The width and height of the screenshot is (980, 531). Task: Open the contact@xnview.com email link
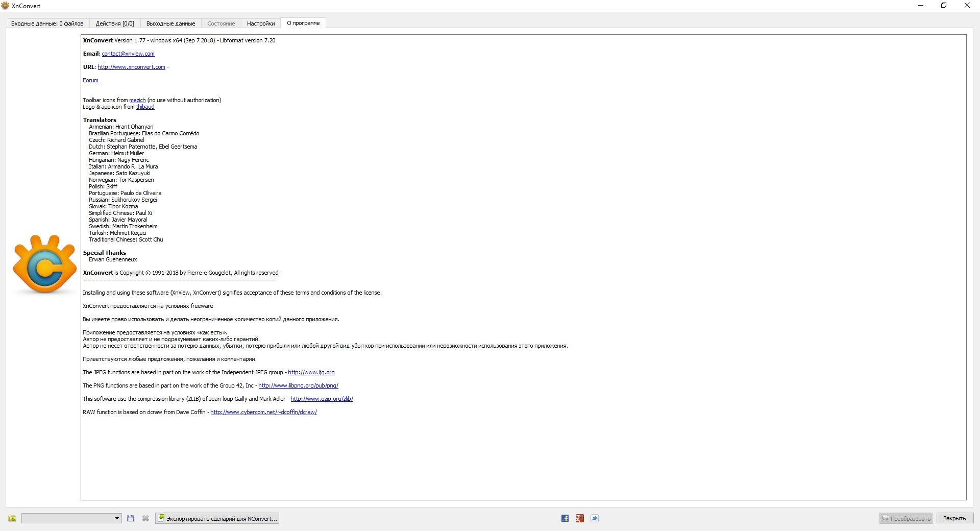128,54
